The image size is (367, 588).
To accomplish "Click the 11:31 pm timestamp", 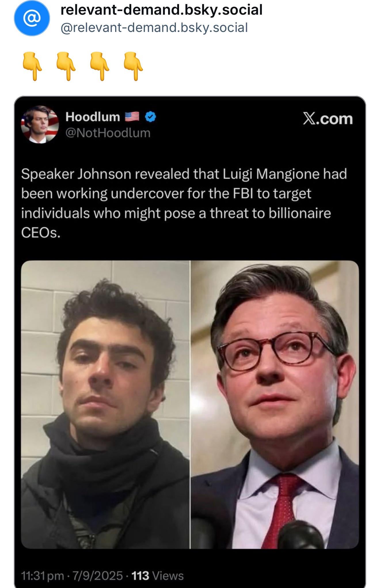I will (x=43, y=576).
